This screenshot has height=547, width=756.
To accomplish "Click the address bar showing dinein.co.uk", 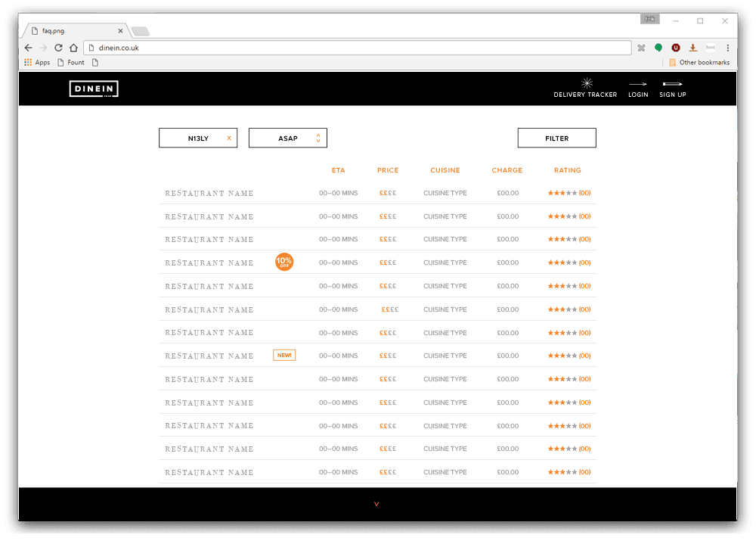I will click(x=355, y=48).
